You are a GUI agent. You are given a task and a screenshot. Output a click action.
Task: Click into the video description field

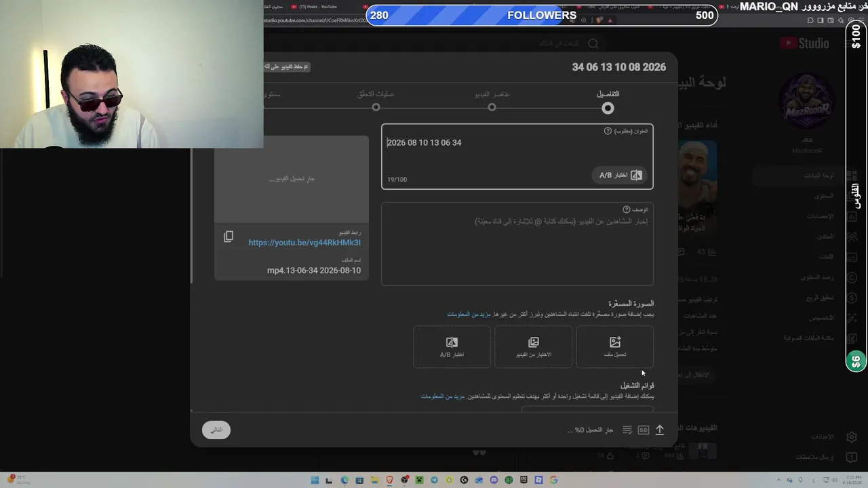517,244
